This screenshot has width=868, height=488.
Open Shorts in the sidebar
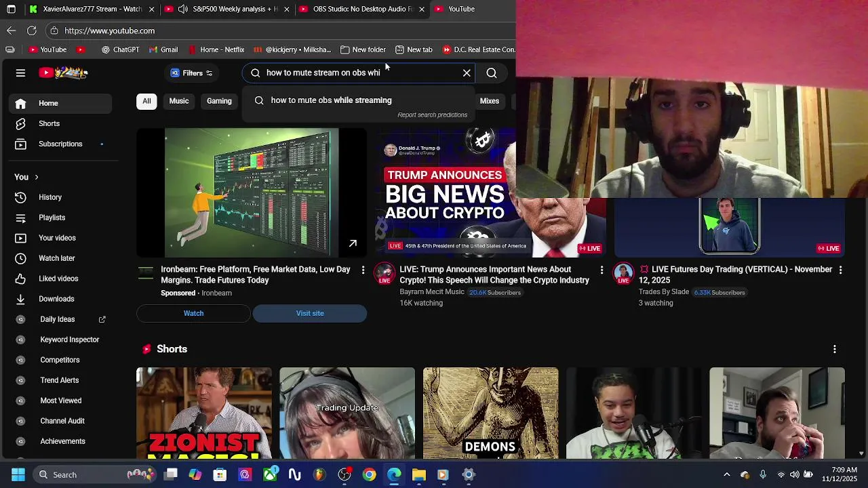click(x=60, y=123)
